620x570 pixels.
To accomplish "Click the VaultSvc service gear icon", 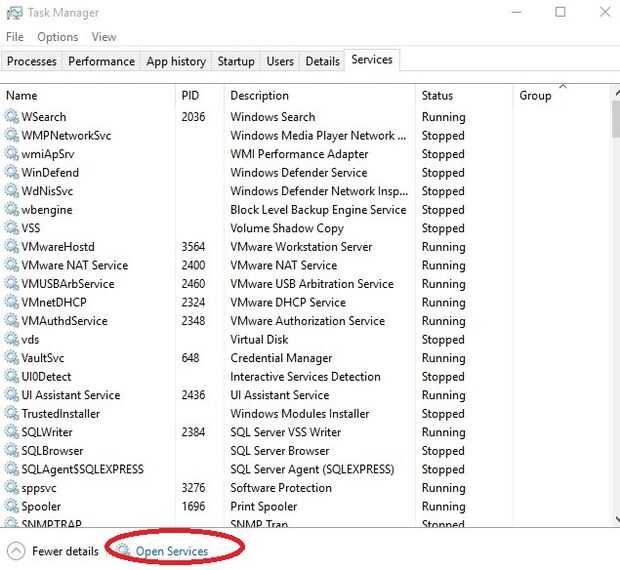I will [x=12, y=358].
